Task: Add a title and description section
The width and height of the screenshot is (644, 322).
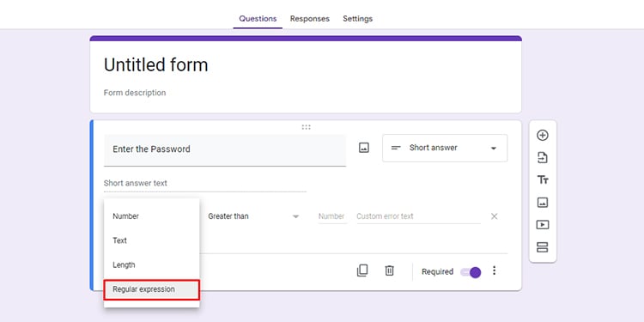Action: (543, 180)
